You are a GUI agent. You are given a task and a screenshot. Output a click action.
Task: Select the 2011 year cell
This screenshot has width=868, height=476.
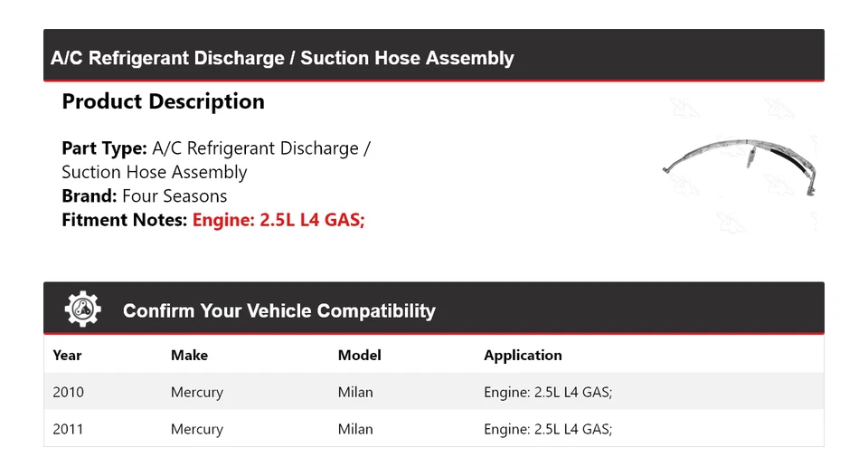coord(69,429)
